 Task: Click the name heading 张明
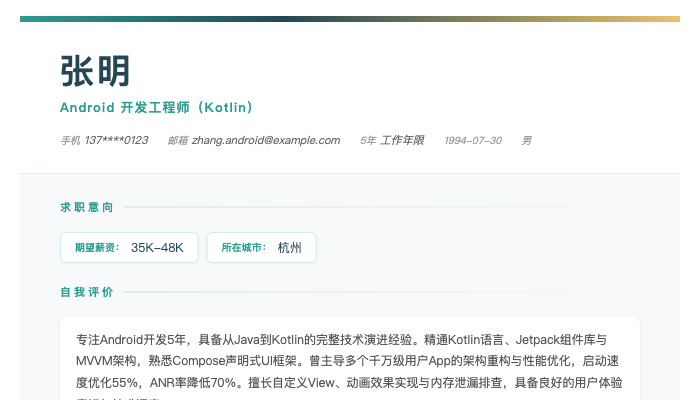pos(95,71)
